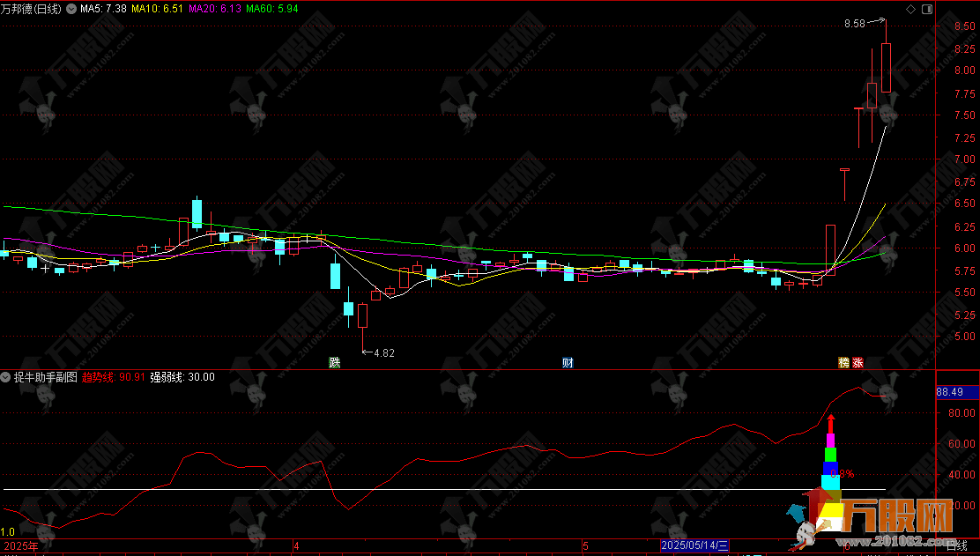Click the 88.49 value tag on axis
Image resolution: width=980 pixels, height=556 pixels.
pyautogui.click(x=949, y=392)
